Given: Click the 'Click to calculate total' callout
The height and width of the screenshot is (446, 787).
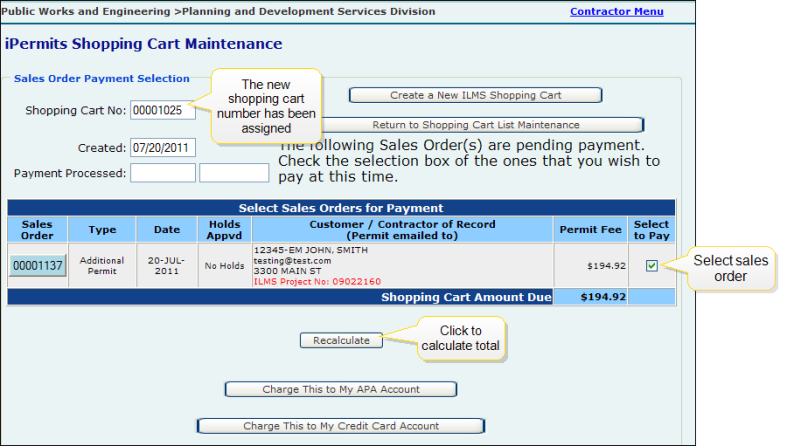Looking at the screenshot, I should tap(460, 338).
